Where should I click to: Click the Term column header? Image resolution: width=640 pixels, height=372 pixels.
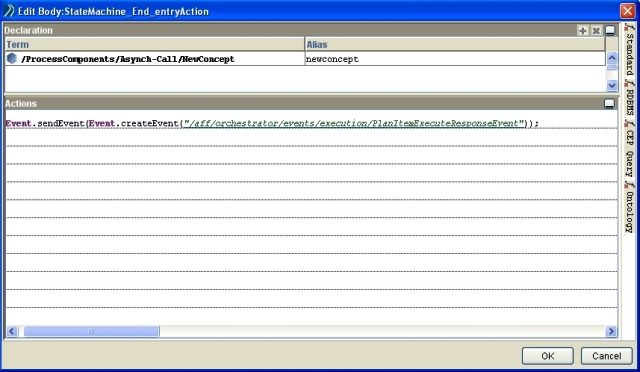tap(155, 44)
